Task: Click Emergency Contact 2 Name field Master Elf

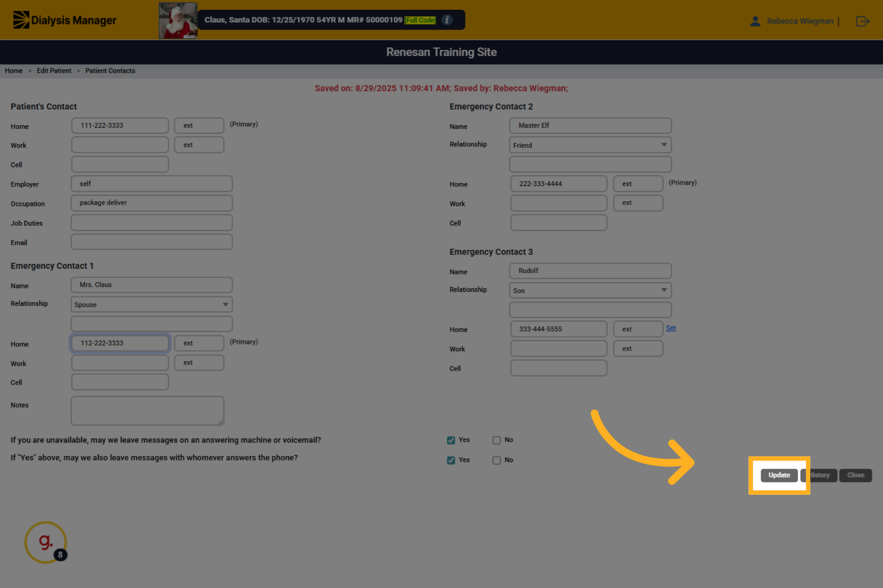Action: click(x=590, y=125)
